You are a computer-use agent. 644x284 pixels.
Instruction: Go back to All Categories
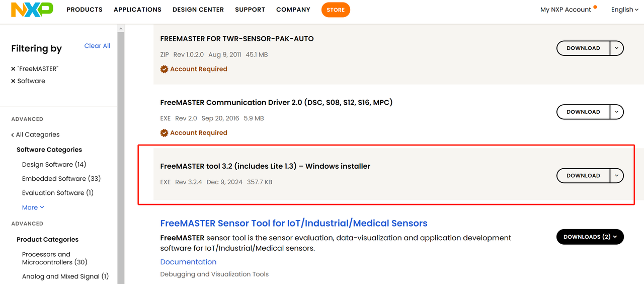[x=35, y=134]
